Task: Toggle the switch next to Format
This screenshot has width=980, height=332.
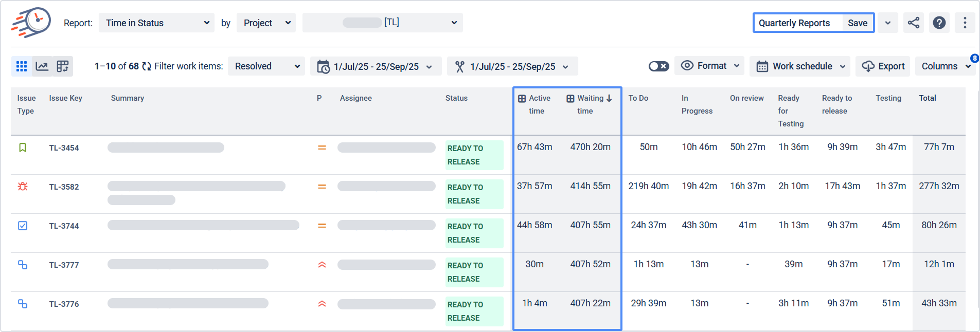Action: (x=658, y=66)
